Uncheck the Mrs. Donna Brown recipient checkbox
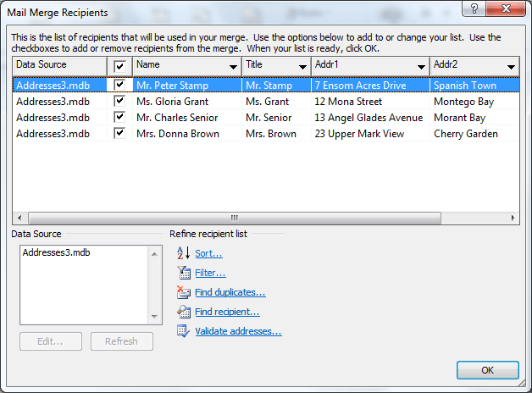This screenshot has width=532, height=393. 119,133
